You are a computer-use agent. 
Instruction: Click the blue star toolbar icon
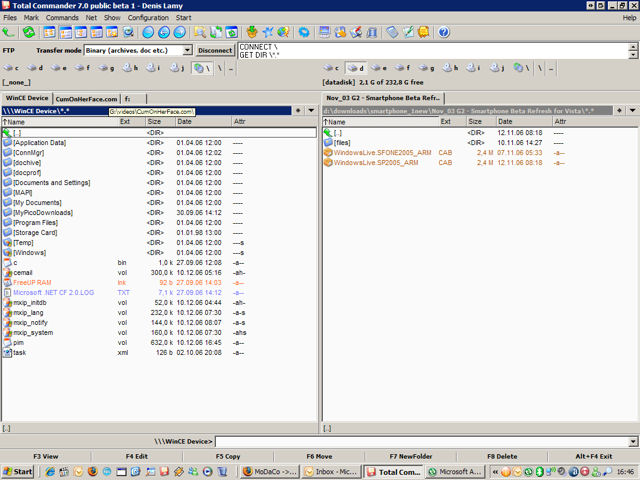(268, 32)
